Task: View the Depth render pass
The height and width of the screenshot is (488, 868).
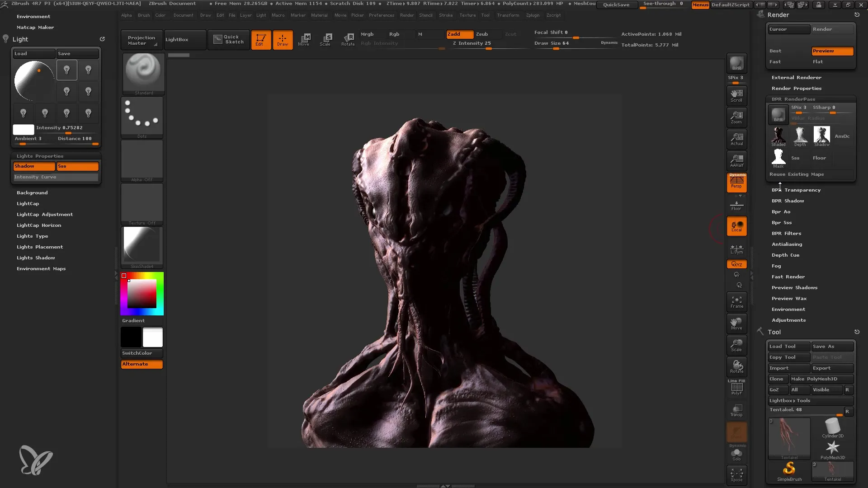Action: 800,136
